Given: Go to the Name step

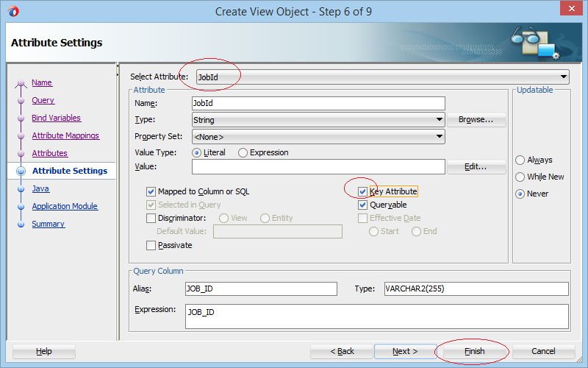Looking at the screenshot, I should click(x=42, y=82).
